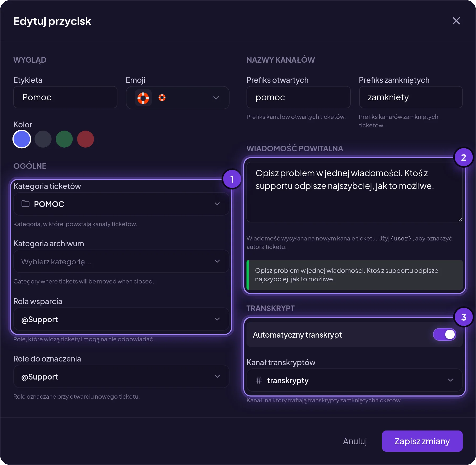Click the large lifebuoy emoji preview

[x=143, y=98]
